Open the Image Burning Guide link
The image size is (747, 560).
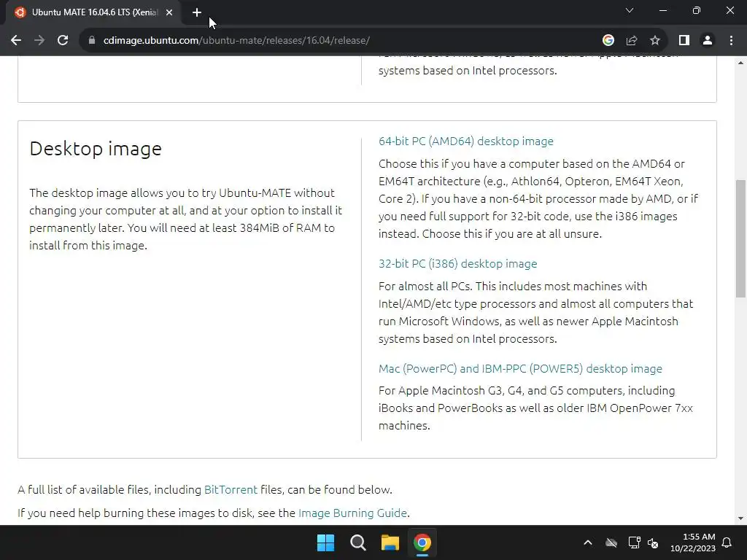352,513
